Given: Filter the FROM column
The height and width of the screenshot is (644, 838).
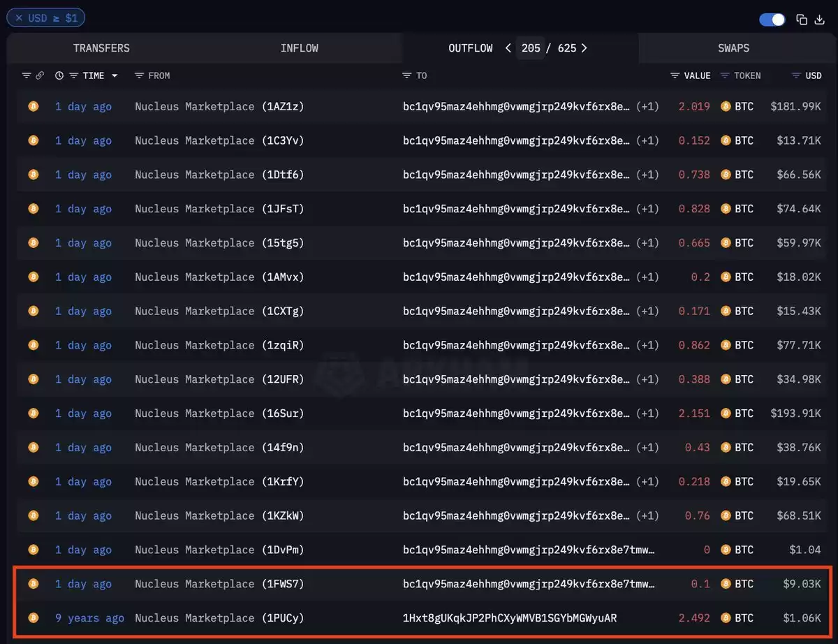Looking at the screenshot, I should (139, 75).
